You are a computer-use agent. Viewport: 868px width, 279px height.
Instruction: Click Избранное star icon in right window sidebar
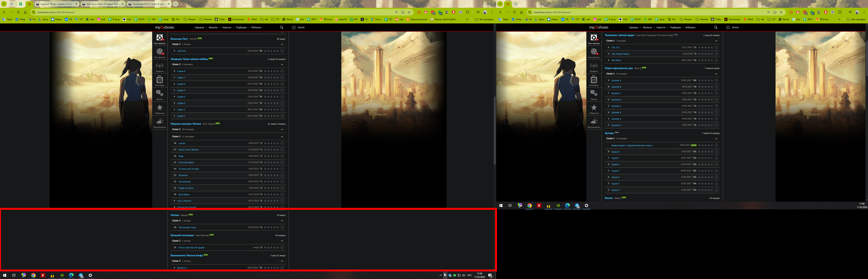click(594, 108)
